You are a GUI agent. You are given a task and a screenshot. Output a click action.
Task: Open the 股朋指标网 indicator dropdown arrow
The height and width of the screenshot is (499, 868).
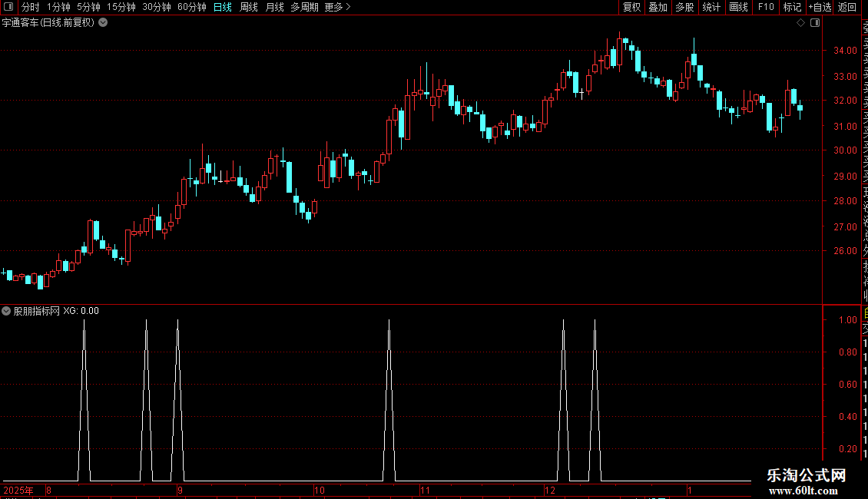6,311
